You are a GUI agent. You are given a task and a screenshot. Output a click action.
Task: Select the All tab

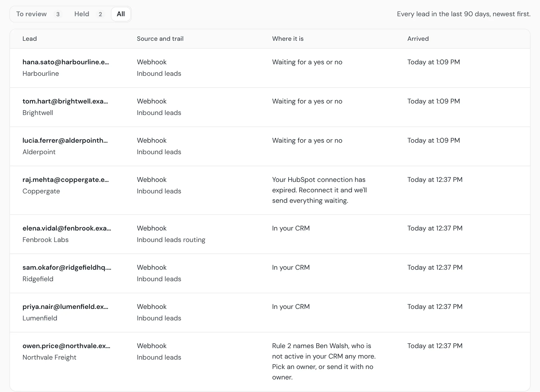pyautogui.click(x=121, y=14)
